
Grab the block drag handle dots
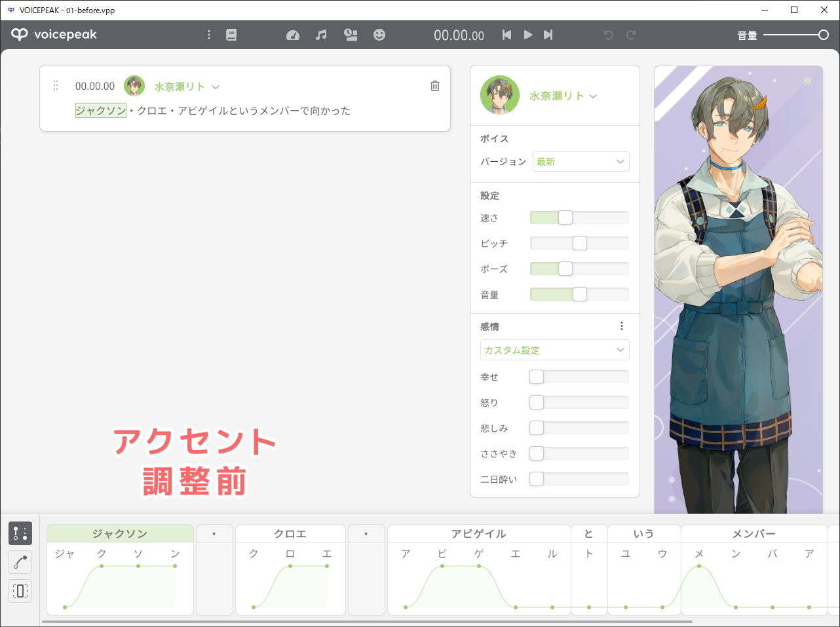(x=56, y=85)
